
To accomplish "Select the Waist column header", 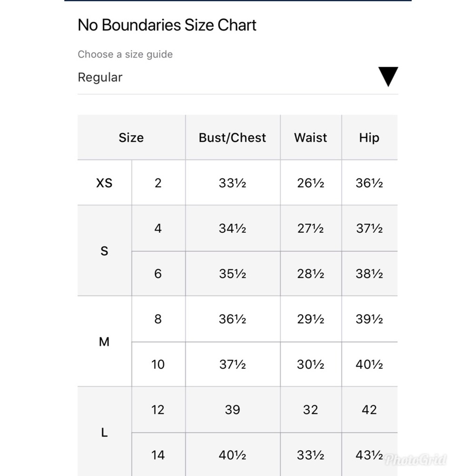I will tap(310, 138).
